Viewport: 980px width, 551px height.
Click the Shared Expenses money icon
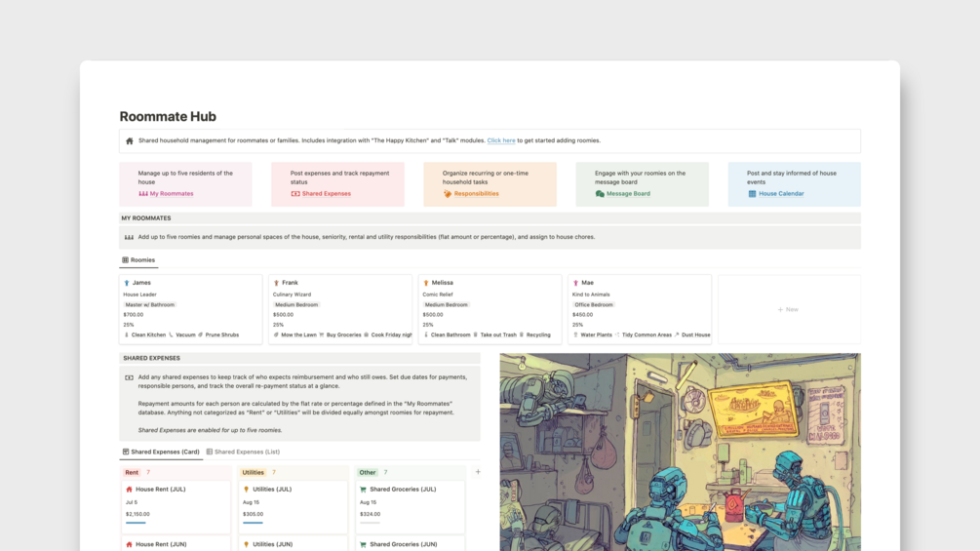pos(295,194)
